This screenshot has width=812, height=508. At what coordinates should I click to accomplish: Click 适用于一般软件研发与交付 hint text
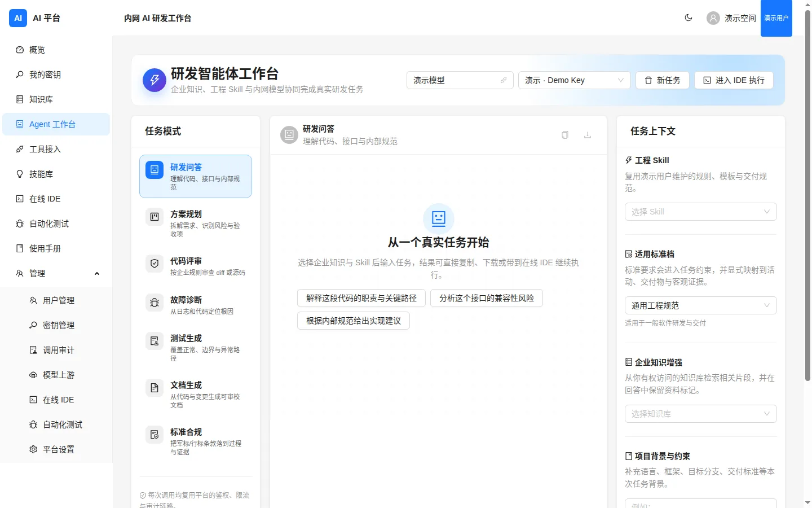[x=665, y=323]
